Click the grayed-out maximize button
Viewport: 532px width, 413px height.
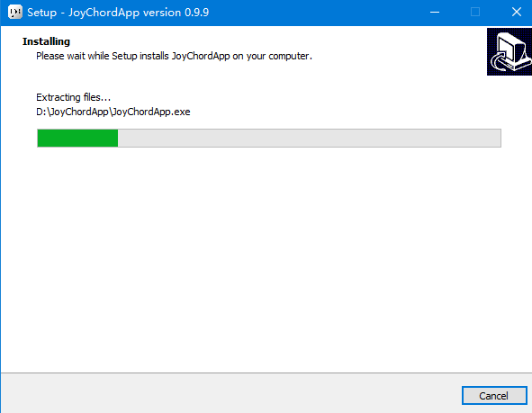(x=475, y=13)
